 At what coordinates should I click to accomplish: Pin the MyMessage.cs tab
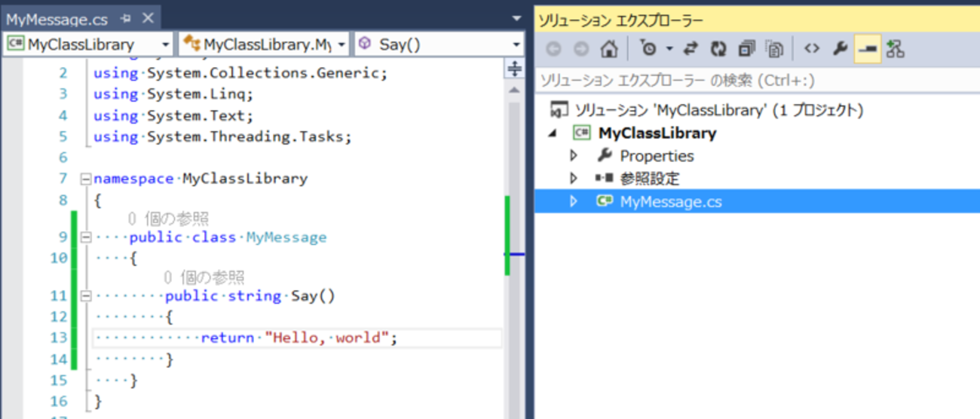coord(126,19)
